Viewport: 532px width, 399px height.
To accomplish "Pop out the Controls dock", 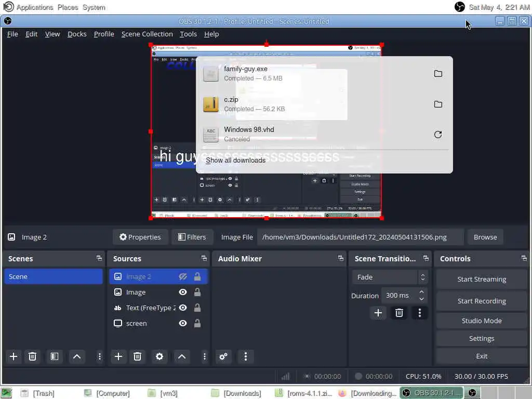I will coord(524,259).
